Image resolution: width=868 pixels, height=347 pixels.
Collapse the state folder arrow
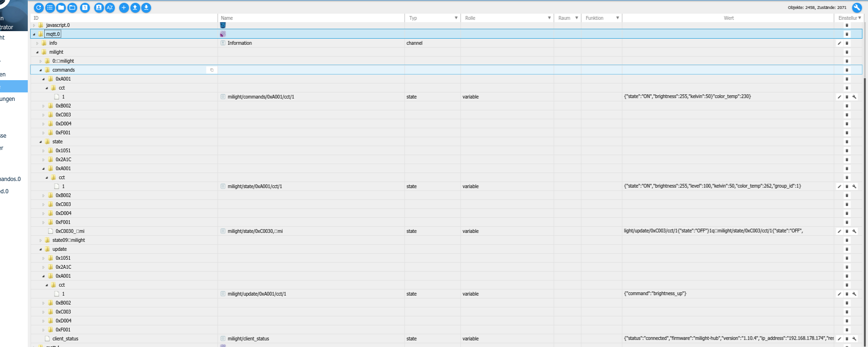[x=41, y=142]
